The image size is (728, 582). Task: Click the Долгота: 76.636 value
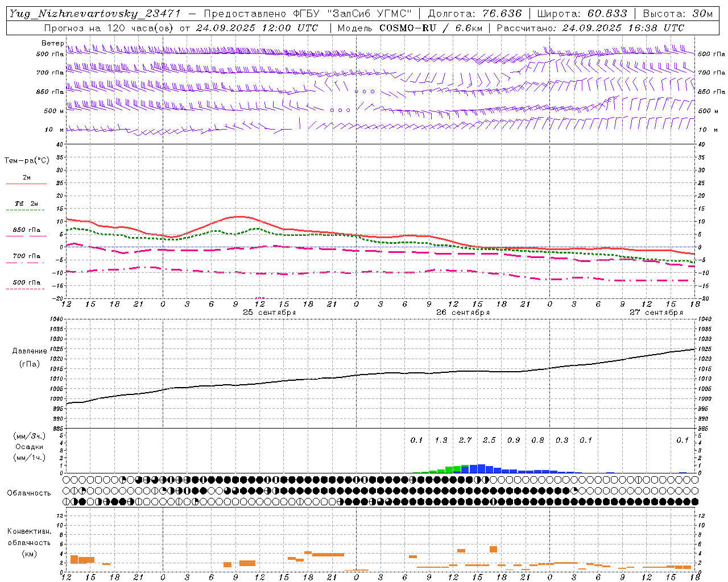tap(474, 14)
